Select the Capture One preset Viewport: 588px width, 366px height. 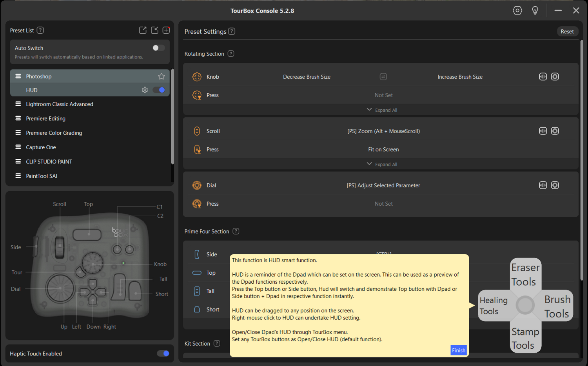(x=90, y=147)
